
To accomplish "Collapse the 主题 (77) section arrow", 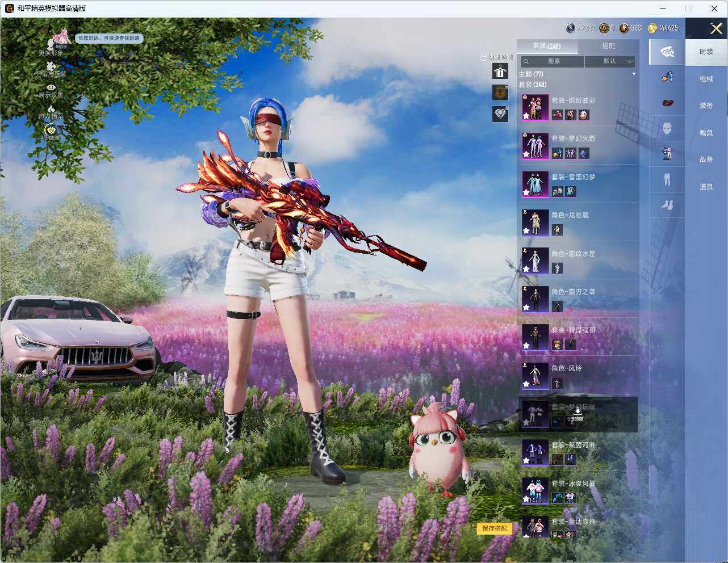I will click(x=634, y=74).
